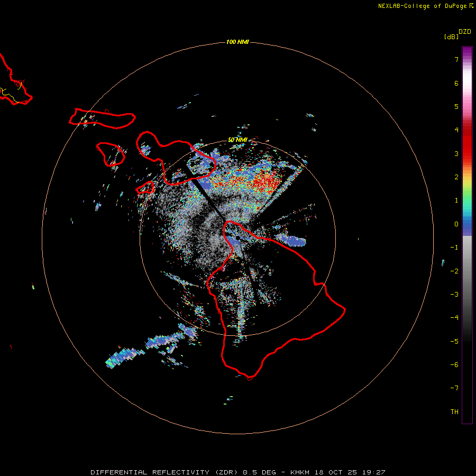Click the -4 value on color scale

click(x=454, y=318)
